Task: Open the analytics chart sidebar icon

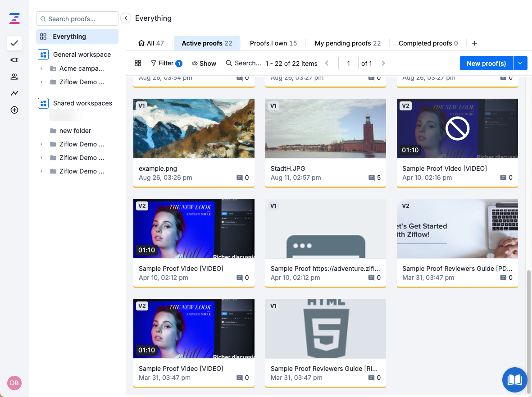Action: (x=14, y=93)
